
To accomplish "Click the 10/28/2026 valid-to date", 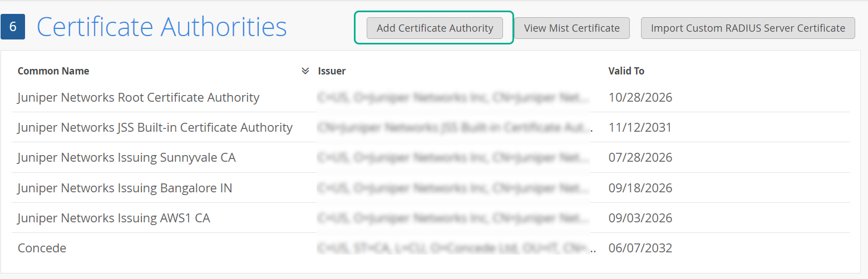I will 640,98.
